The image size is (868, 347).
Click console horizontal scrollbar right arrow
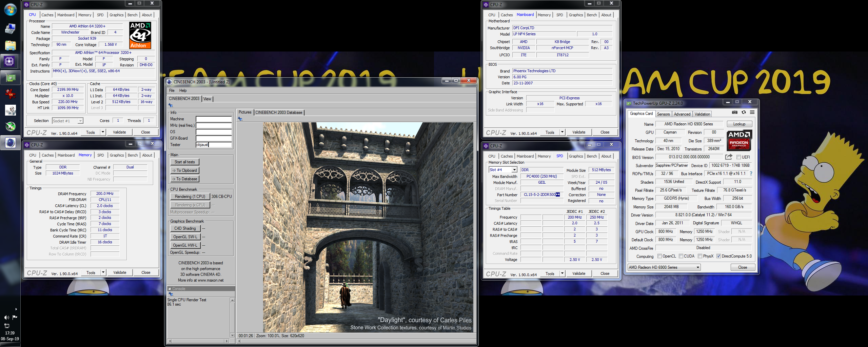click(227, 341)
